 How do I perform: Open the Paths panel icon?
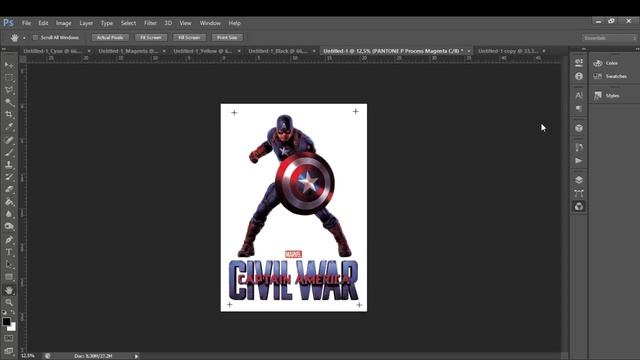(579, 193)
